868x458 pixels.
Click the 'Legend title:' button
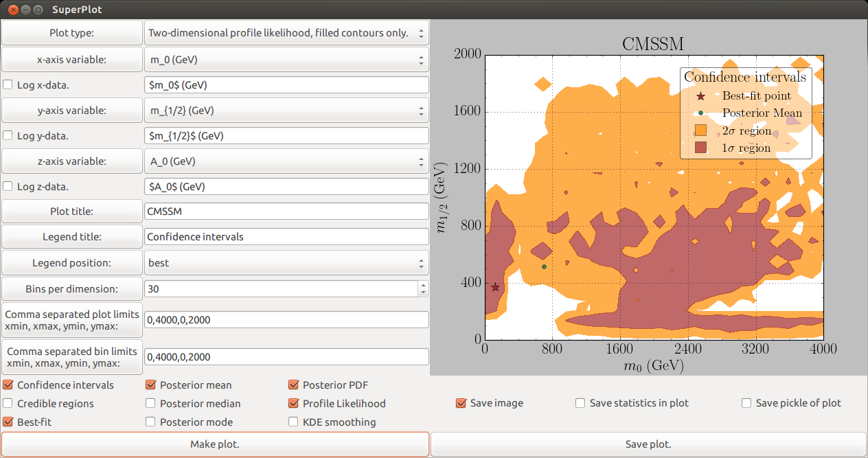(x=72, y=237)
